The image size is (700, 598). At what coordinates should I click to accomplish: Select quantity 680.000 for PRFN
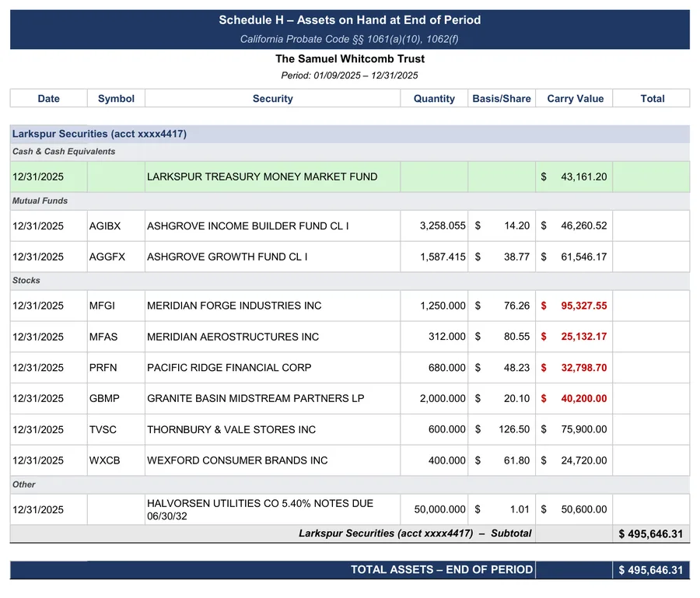pos(447,368)
